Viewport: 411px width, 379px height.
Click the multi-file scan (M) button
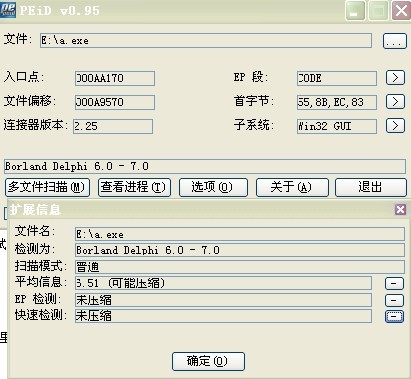(x=47, y=187)
